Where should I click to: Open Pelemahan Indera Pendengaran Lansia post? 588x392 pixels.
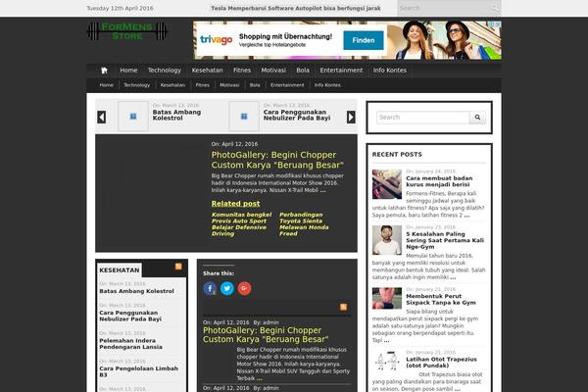[x=131, y=344]
